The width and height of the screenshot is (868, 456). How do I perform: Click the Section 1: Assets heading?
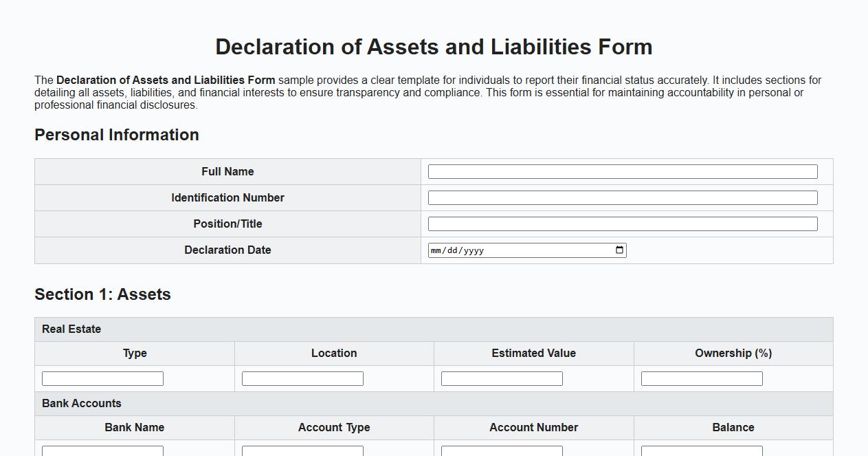click(102, 294)
